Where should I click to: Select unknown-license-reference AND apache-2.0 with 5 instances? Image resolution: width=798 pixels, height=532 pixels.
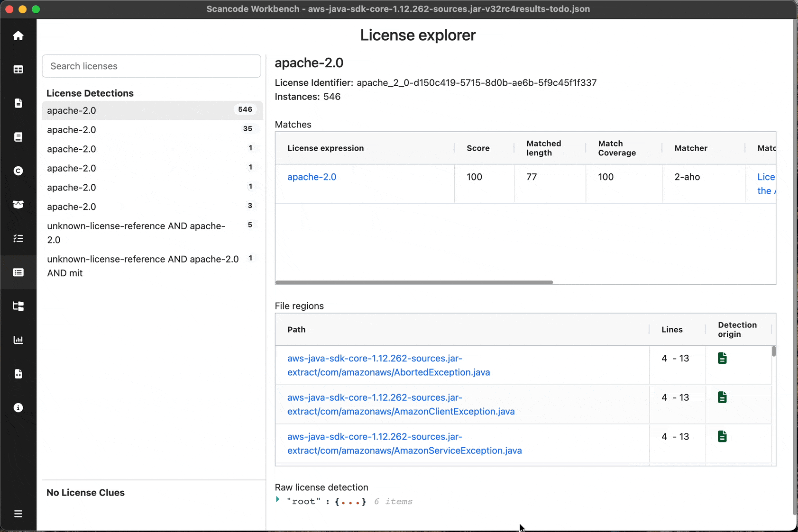pyautogui.click(x=152, y=233)
